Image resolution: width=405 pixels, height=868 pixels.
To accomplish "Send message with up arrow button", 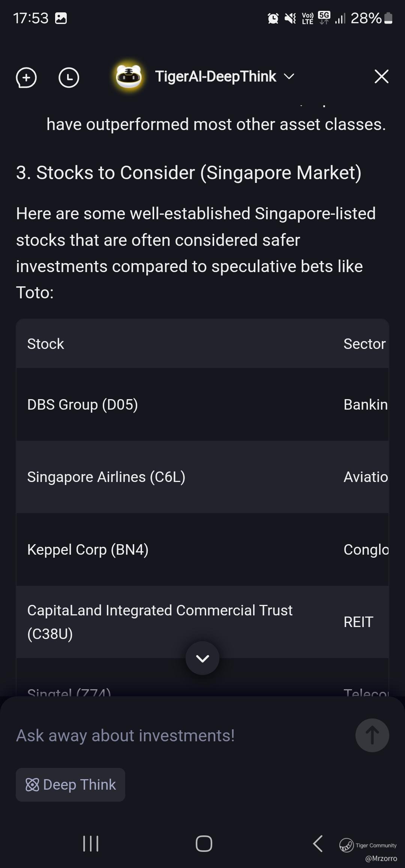I will tap(372, 735).
